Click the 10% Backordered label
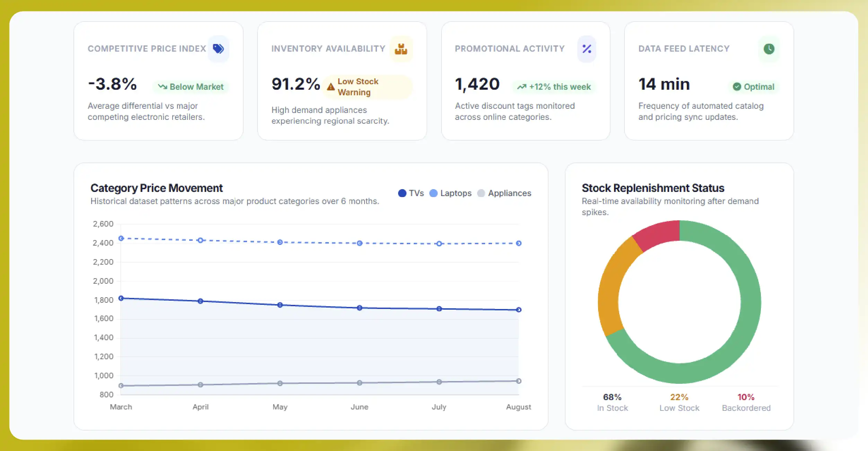The image size is (868, 451). 746,402
